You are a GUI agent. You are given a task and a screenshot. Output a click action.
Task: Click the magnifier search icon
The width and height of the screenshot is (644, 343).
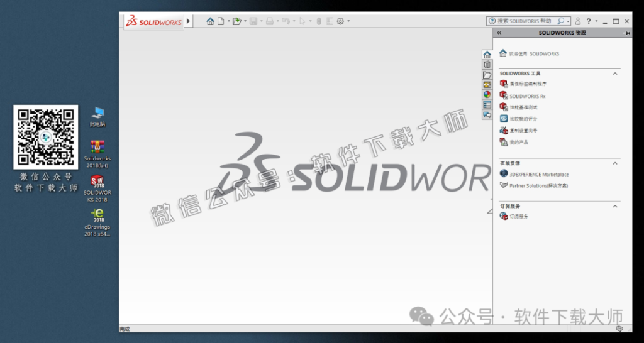[560, 21]
